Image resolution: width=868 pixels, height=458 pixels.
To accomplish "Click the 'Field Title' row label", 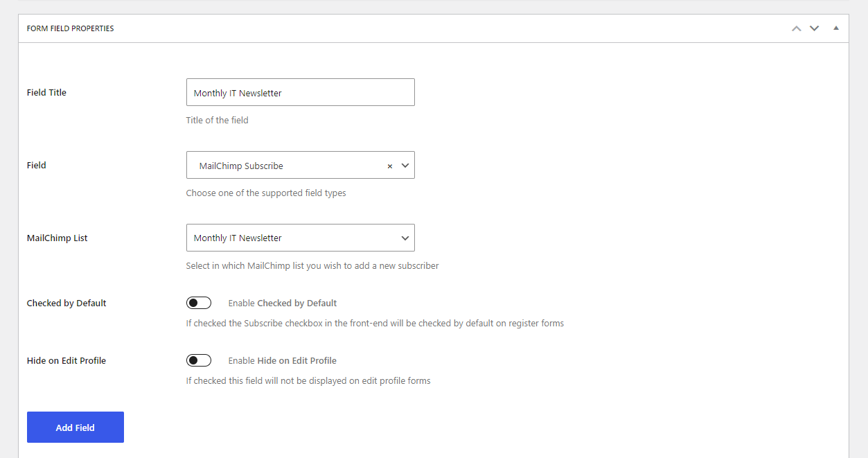I will tap(46, 92).
